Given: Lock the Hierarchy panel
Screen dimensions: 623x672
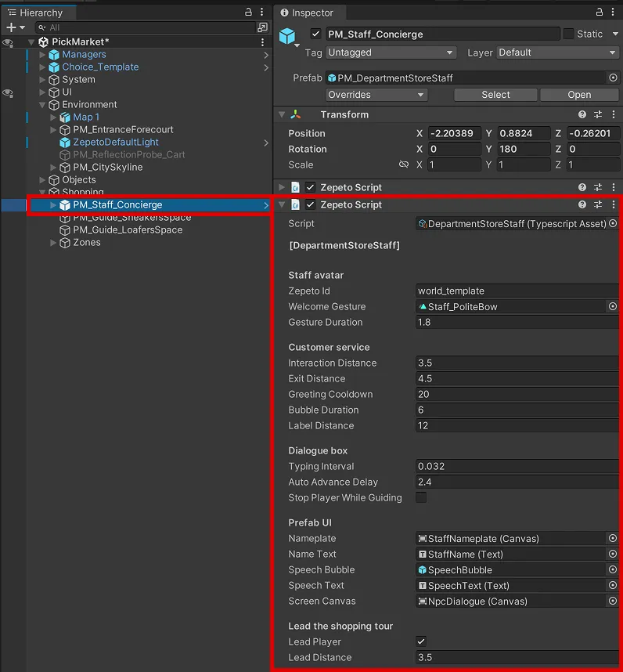Looking at the screenshot, I should (248, 12).
